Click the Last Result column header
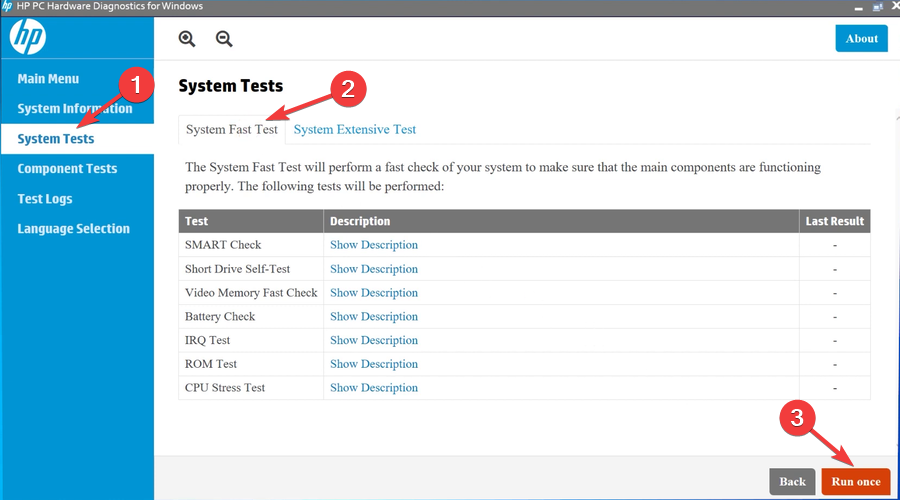This screenshot has height=500, width=900. point(835,221)
